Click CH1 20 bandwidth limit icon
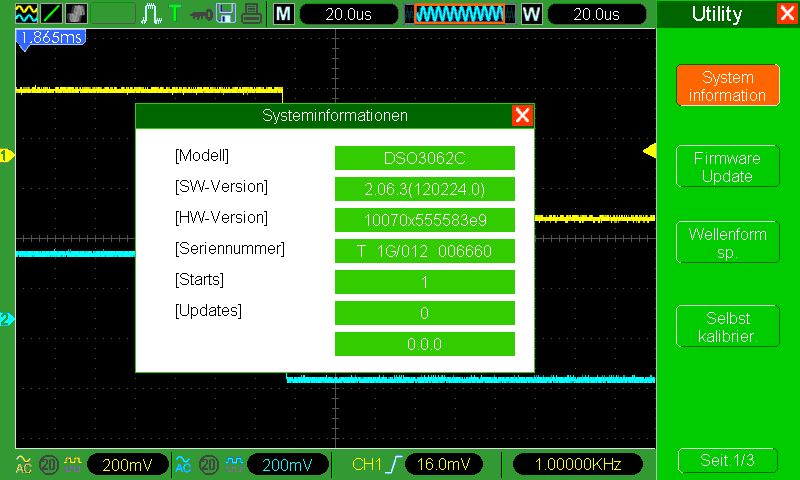The image size is (800, 480). (49, 465)
